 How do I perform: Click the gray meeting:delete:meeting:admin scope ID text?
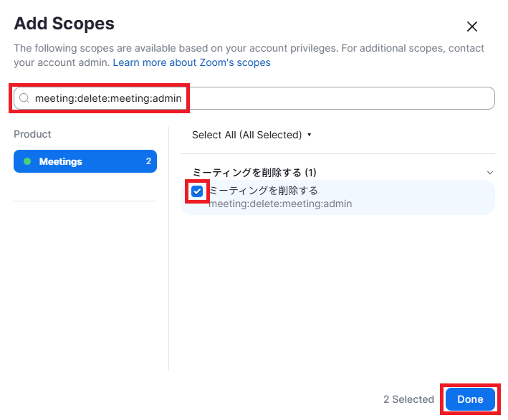280,204
